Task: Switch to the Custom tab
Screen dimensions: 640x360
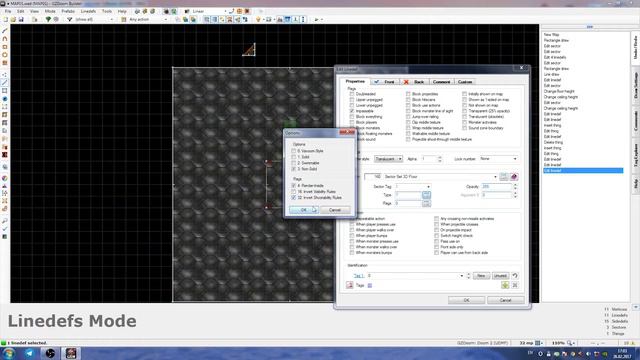Action: [465, 82]
